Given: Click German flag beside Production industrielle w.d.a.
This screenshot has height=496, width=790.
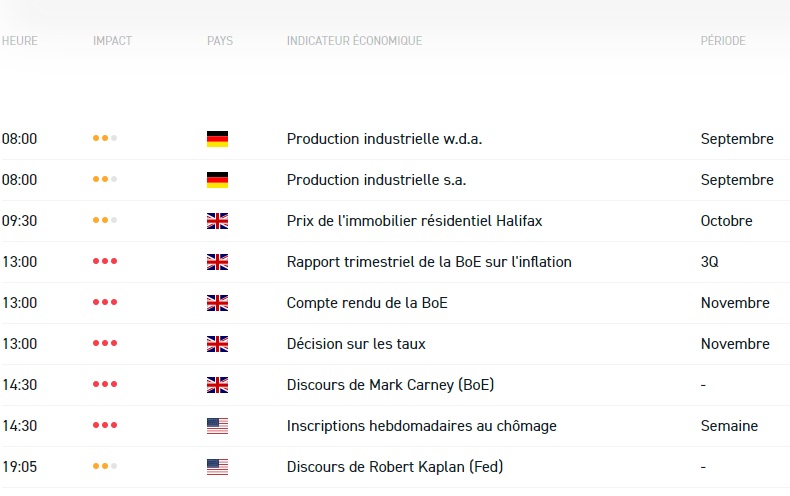Looking at the screenshot, I should pos(217,139).
